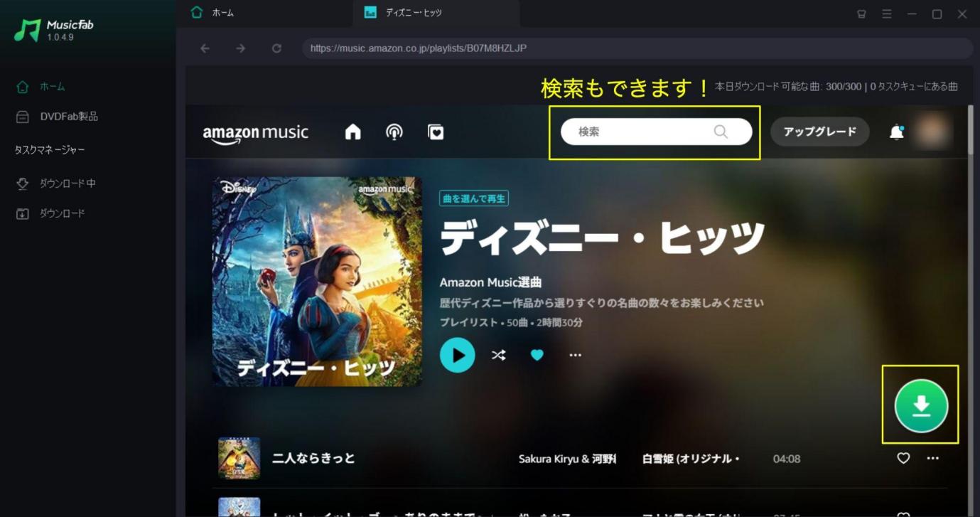Viewport: 980px width, 517px height.
Task: Go forward with the forward arrow
Action: [x=240, y=48]
